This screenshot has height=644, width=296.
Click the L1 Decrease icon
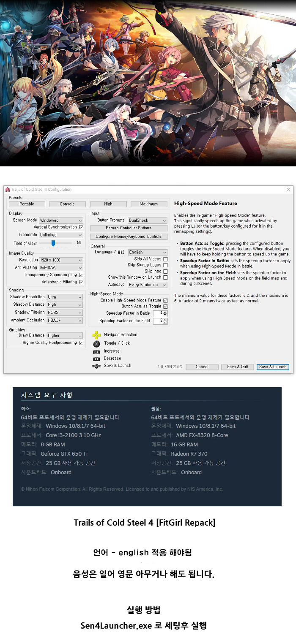click(96, 359)
